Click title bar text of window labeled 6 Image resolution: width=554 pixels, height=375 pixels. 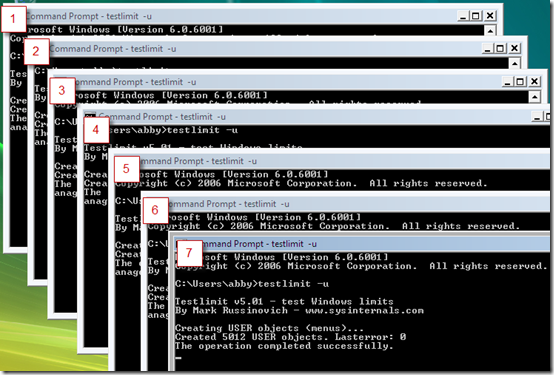click(x=228, y=204)
